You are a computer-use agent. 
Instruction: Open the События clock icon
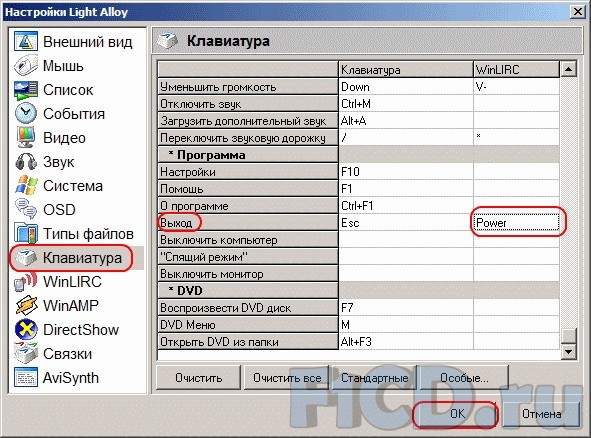coord(26,113)
